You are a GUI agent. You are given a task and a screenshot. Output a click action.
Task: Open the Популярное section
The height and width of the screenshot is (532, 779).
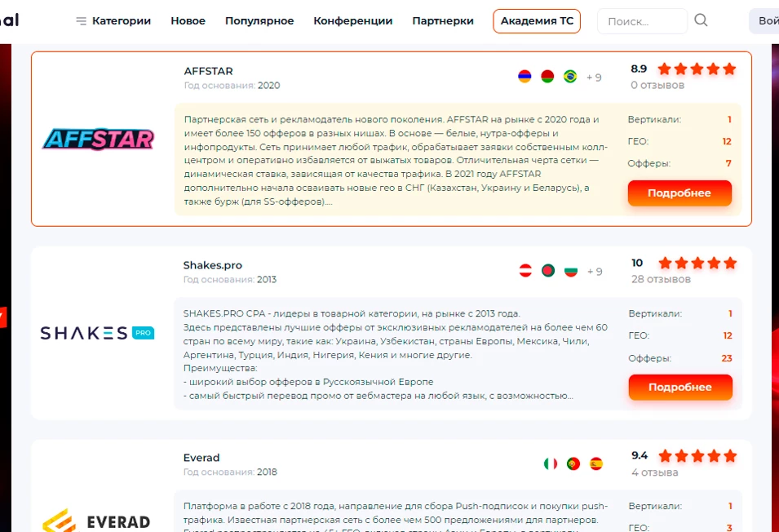[259, 21]
